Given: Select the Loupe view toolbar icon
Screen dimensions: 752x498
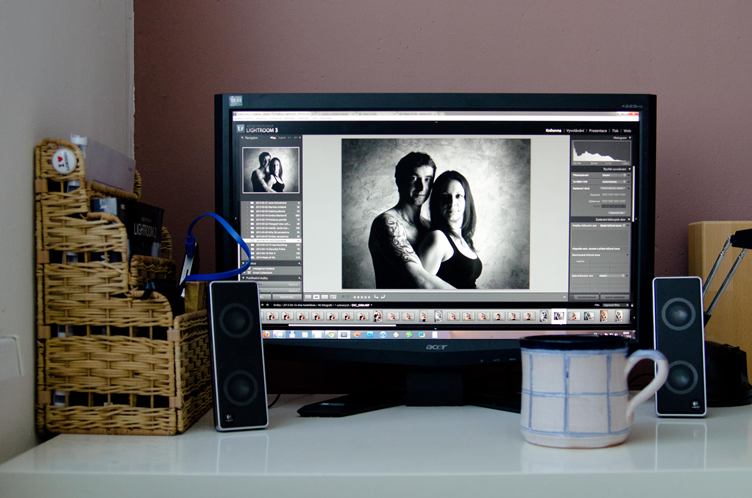Looking at the screenshot, I should pos(317,297).
